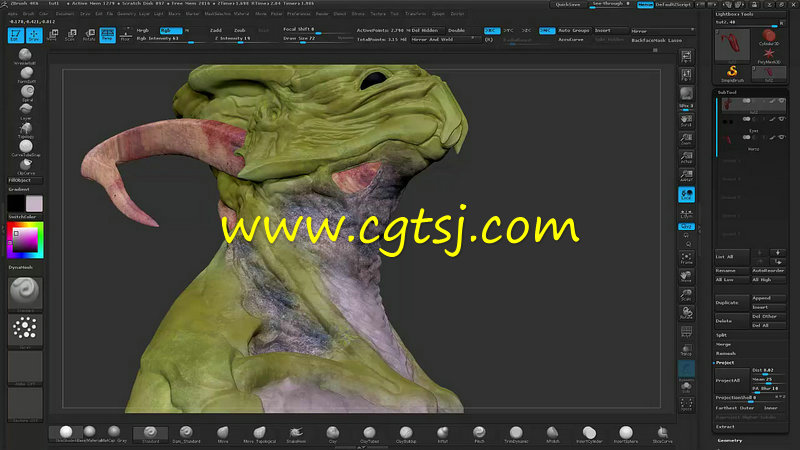The height and width of the screenshot is (450, 800).
Task: Select the Move transform tool
Action: 53,35
